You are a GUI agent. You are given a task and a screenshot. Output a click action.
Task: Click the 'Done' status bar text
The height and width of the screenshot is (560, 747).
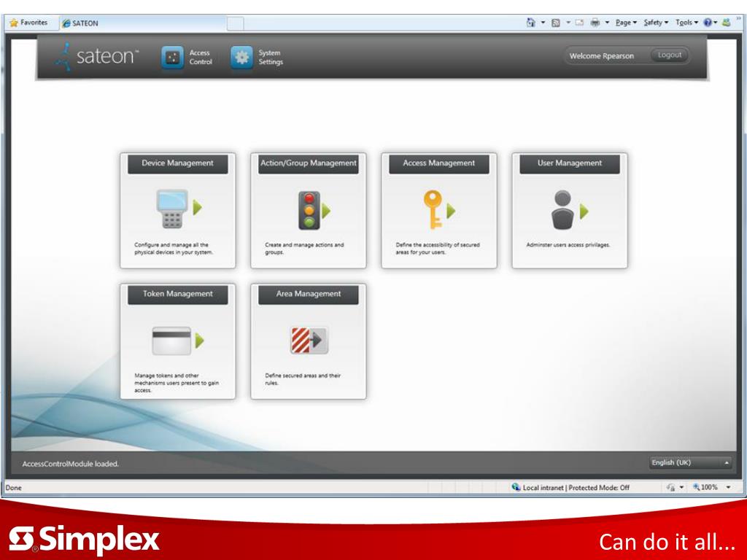click(x=13, y=488)
